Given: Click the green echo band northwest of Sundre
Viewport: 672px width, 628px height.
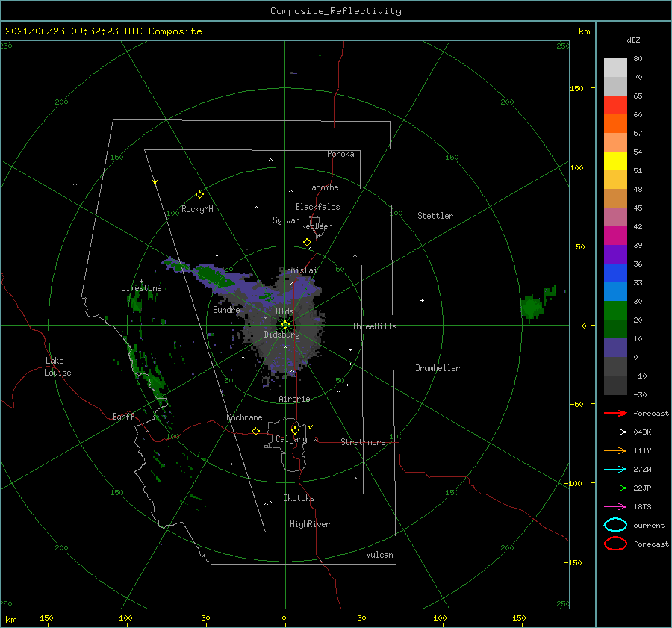Looking at the screenshot, I should 213,275.
